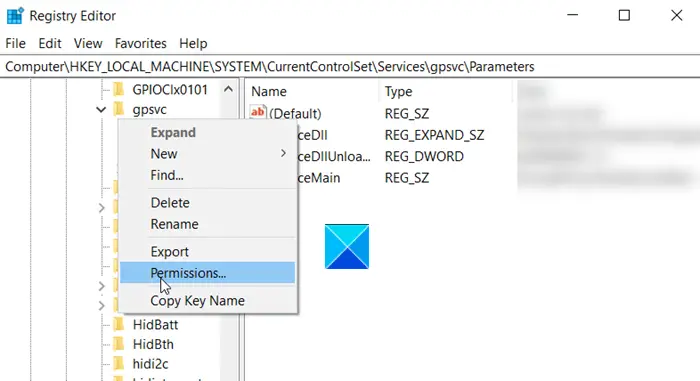Select the HidBatt folder icon

click(x=119, y=324)
